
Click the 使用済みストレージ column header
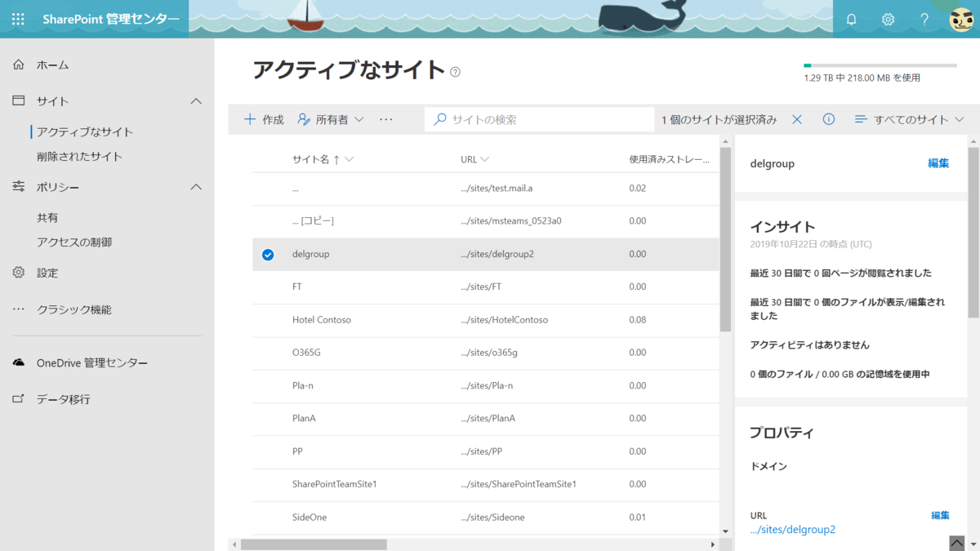click(670, 159)
